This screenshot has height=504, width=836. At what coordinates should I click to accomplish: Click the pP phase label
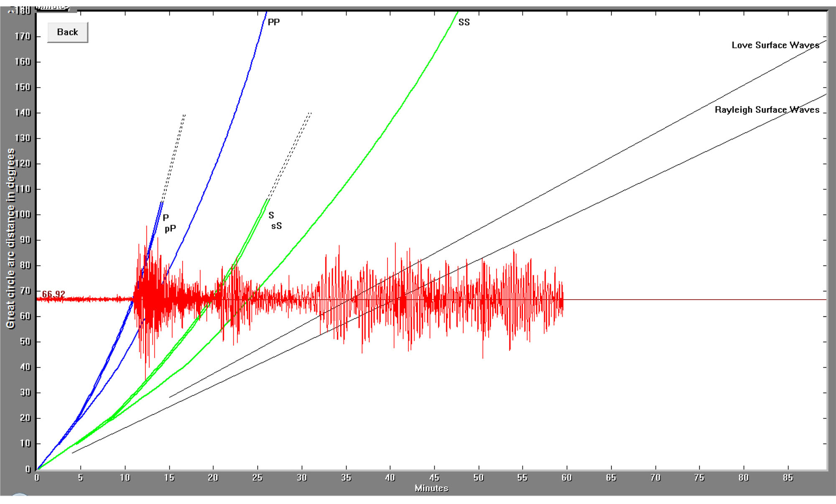[x=171, y=229]
